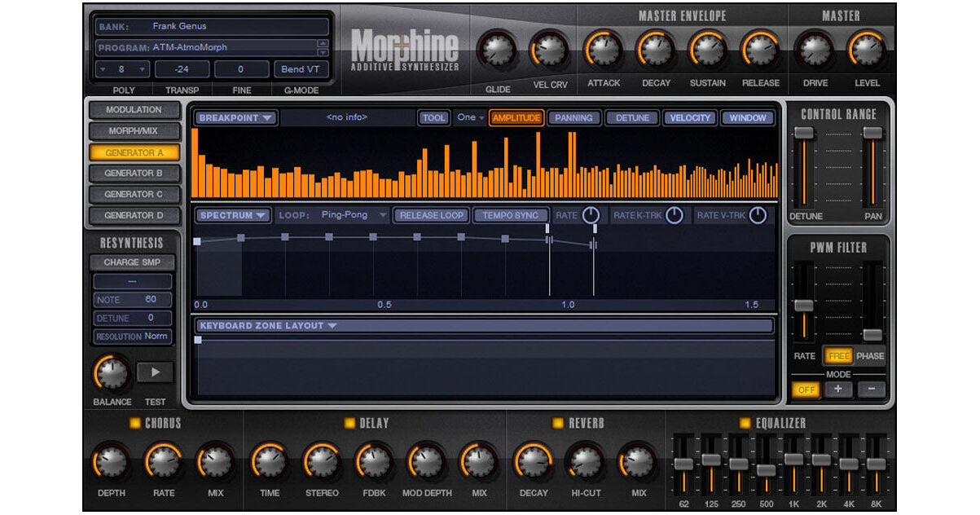Toggle PWM filter Phase mode
The width and height of the screenshot is (980, 515).
(870, 356)
